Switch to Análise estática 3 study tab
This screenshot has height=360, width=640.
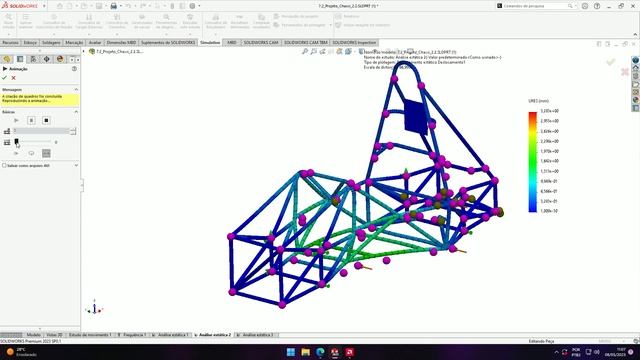(258, 335)
